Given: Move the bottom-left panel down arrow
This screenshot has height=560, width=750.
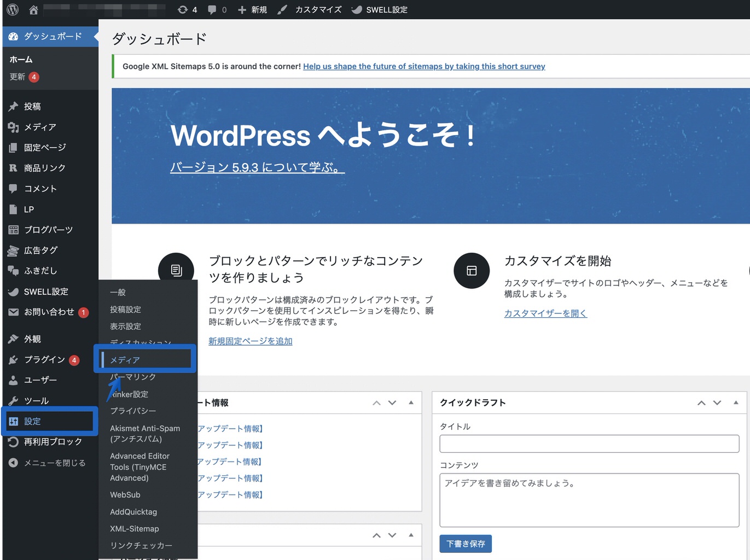Looking at the screenshot, I should pyautogui.click(x=392, y=535).
